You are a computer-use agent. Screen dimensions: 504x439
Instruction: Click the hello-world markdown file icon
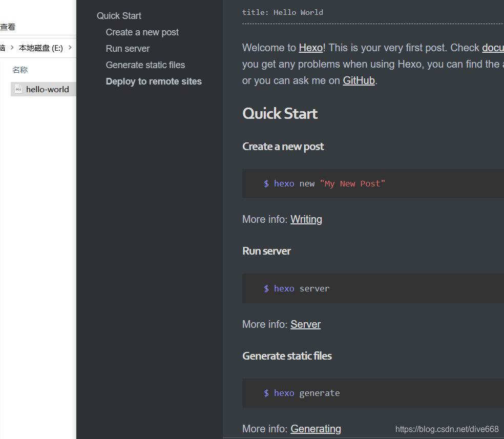(x=18, y=89)
